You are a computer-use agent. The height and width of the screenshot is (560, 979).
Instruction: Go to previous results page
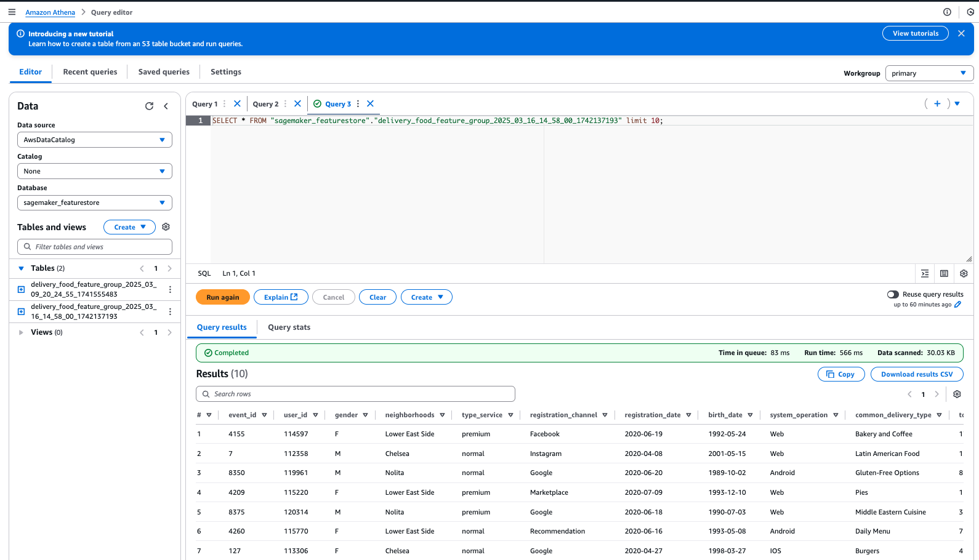909,394
